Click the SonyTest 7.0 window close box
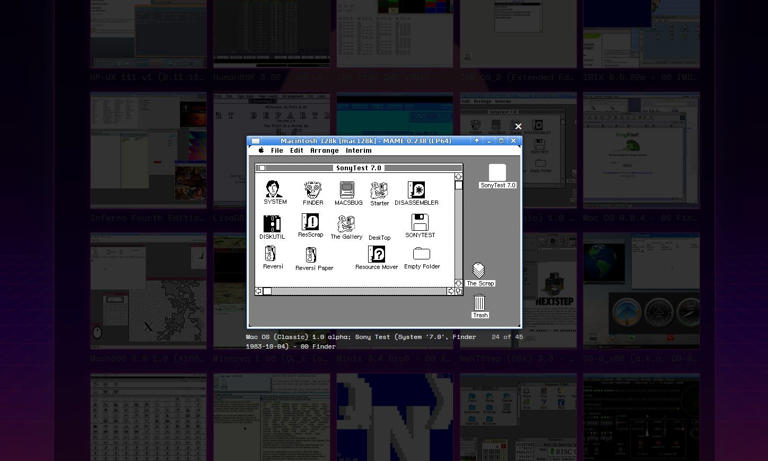Screen dimensions: 768x461 pyautogui.click(x=262, y=168)
